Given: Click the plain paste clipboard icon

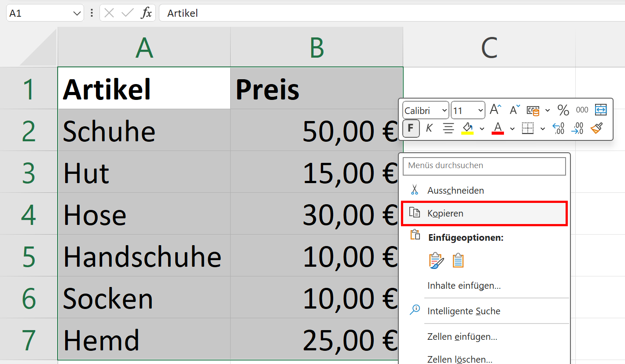Looking at the screenshot, I should [x=458, y=261].
